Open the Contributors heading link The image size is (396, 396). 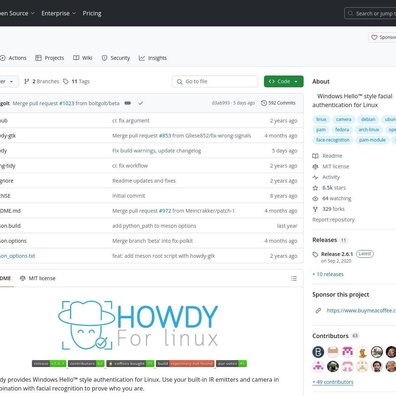tap(330, 336)
